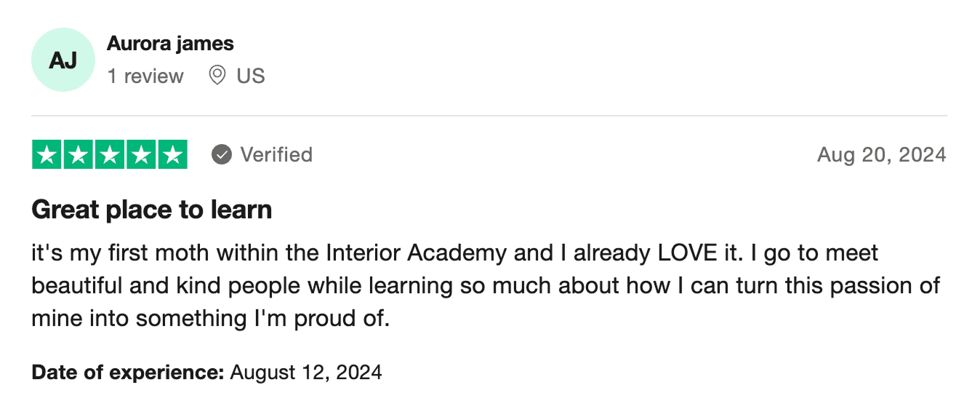Click the August 12, 2024 experience date
The height and width of the screenshot is (409, 980).
(x=306, y=373)
